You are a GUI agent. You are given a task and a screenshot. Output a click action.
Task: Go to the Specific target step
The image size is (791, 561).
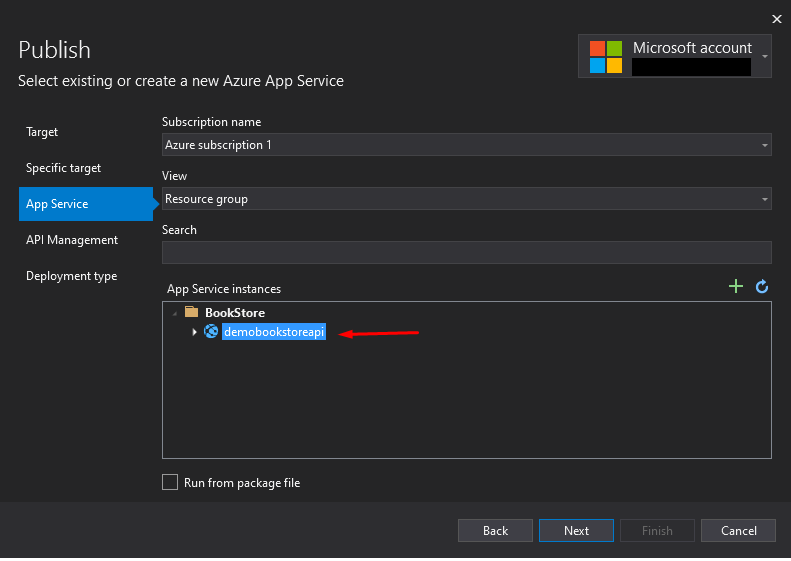pyautogui.click(x=63, y=168)
